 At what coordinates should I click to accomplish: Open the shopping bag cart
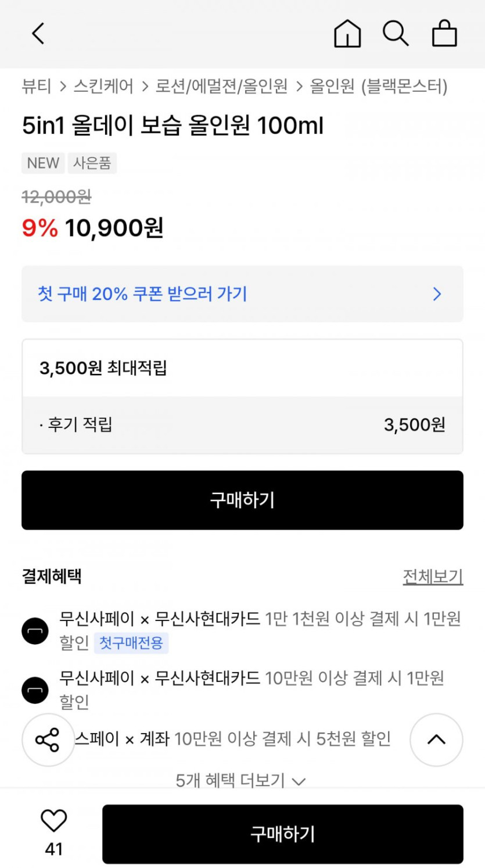click(444, 34)
